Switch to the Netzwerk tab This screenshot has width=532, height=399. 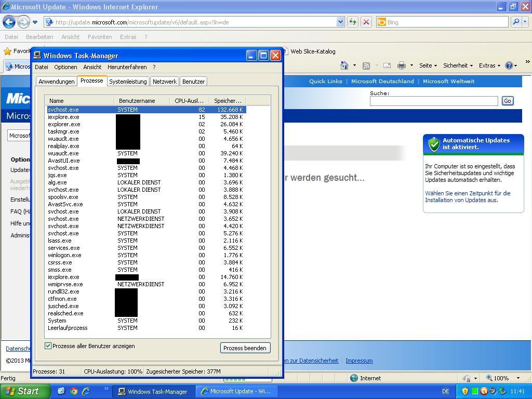tap(165, 82)
